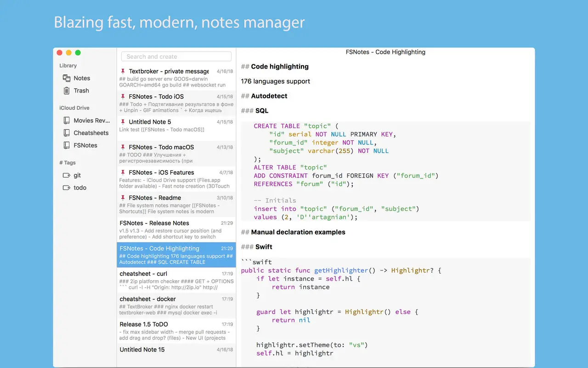Viewport: 588px width, 368px height.
Task: Click the Cheatsheets folder icon
Action: point(67,133)
